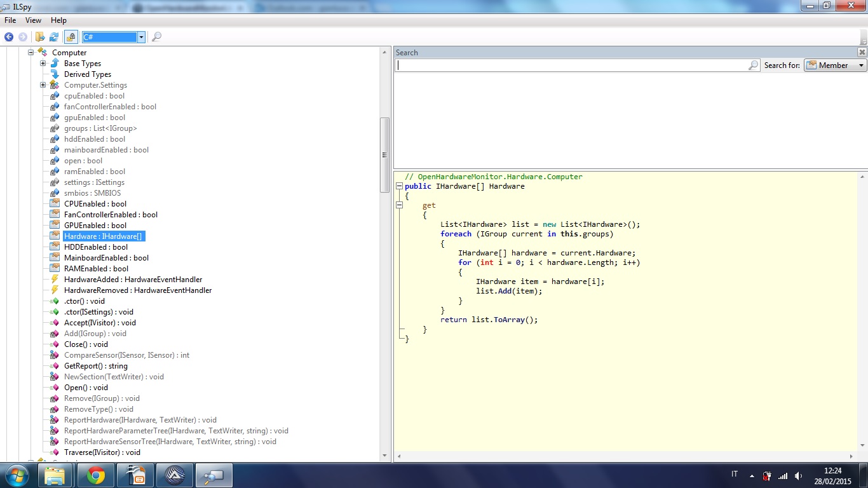The width and height of the screenshot is (868, 488).
Task: Click the Hardware property icon
Action: [55, 236]
